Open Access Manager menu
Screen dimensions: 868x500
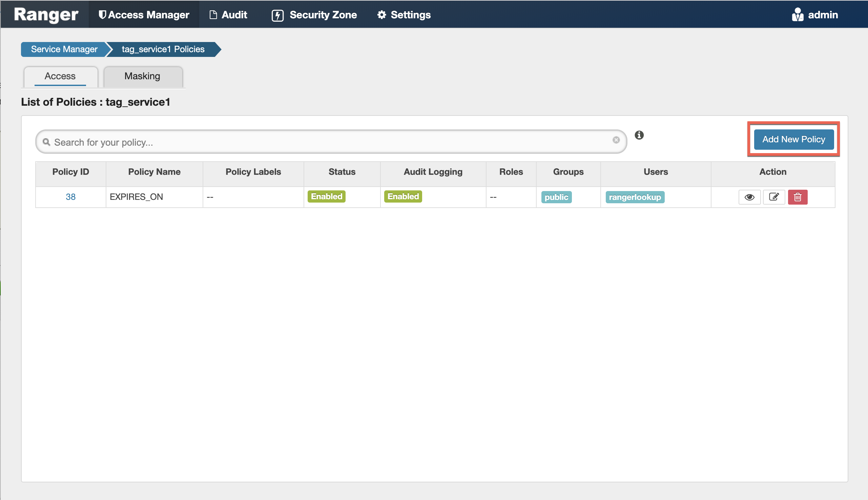[x=144, y=15]
